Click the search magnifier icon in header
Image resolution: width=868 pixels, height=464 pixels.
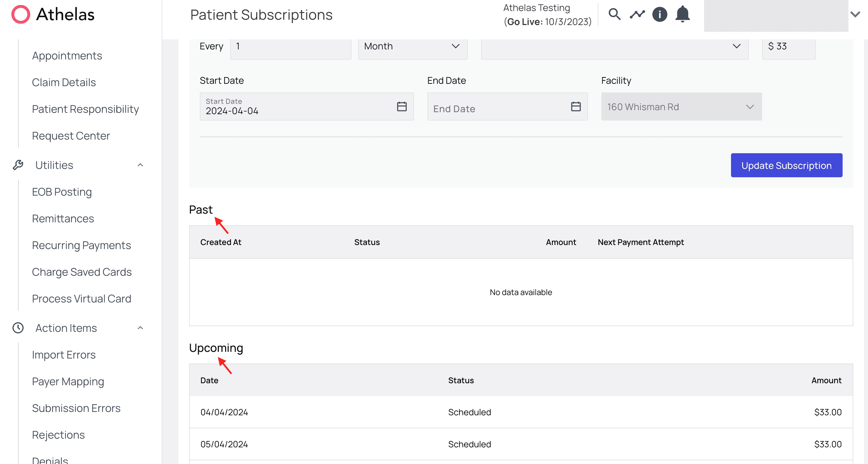coord(615,14)
